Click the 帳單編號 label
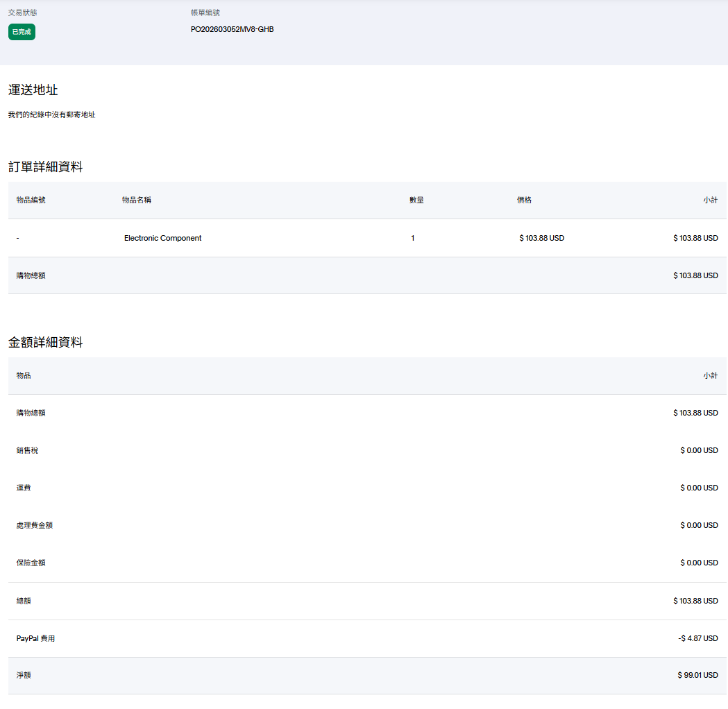Image resolution: width=728 pixels, height=709 pixels. [205, 12]
